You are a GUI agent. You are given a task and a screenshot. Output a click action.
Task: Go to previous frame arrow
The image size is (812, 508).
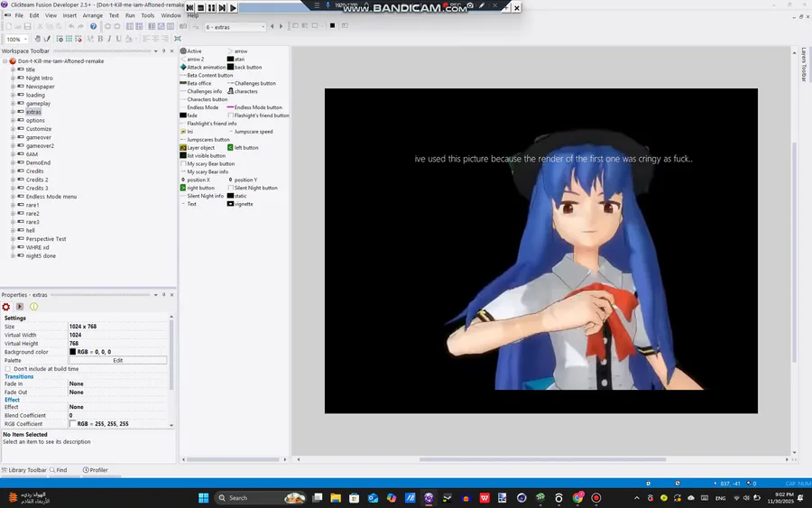pos(272,26)
